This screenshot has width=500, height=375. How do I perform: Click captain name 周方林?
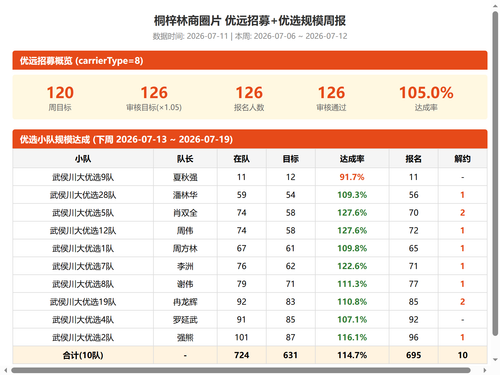point(185,248)
